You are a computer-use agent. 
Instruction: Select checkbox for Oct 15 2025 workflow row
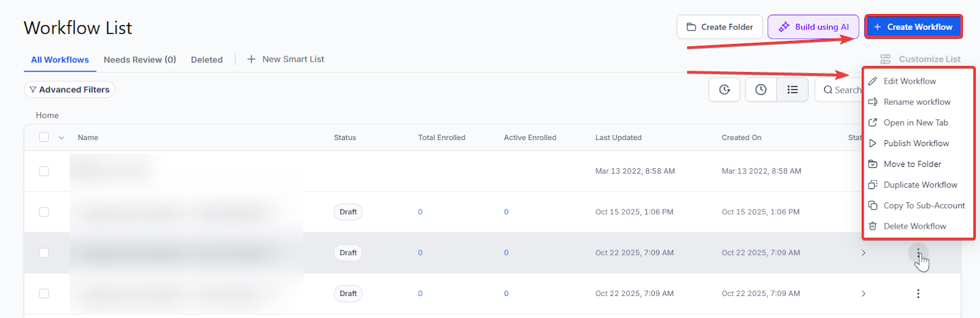[x=44, y=212]
